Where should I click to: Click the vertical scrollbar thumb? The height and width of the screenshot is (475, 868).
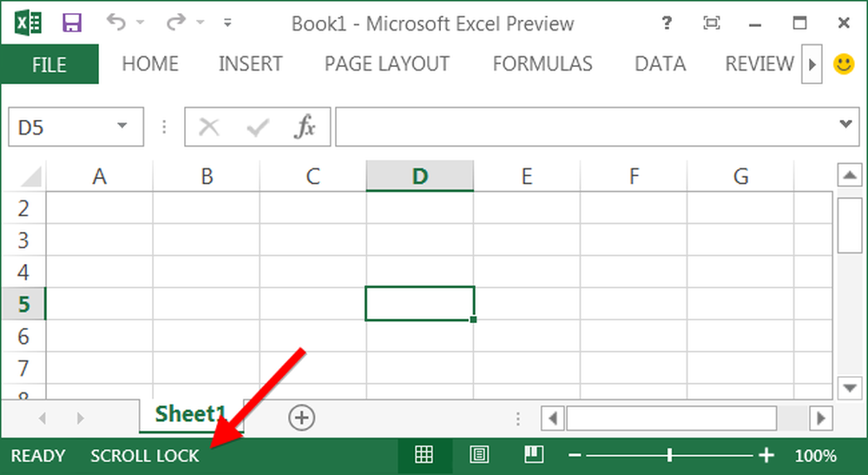click(850, 225)
